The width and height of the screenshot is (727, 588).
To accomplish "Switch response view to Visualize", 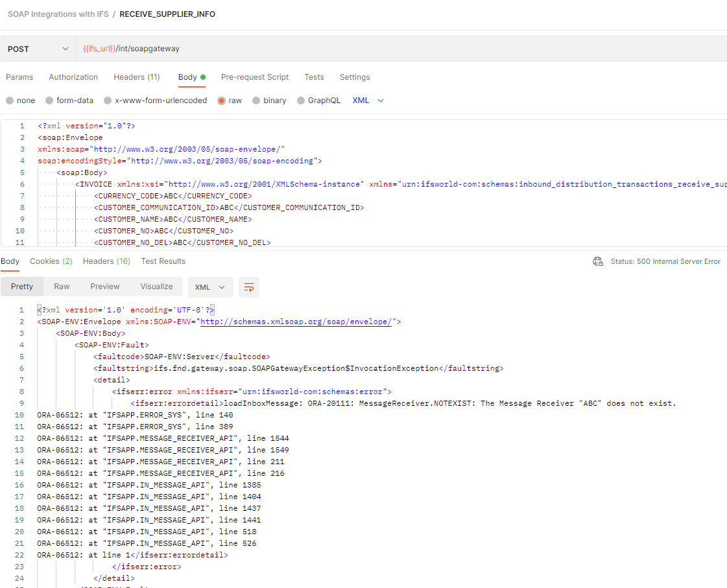I will pyautogui.click(x=156, y=287).
